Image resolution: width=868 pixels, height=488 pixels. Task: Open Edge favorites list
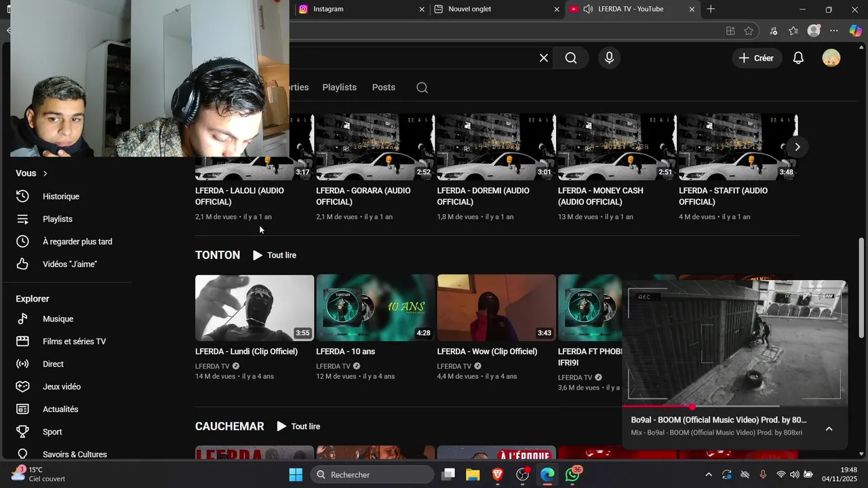coord(793,30)
